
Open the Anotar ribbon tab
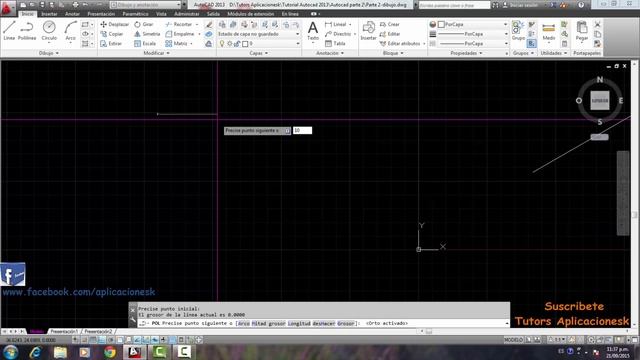click(x=72, y=14)
